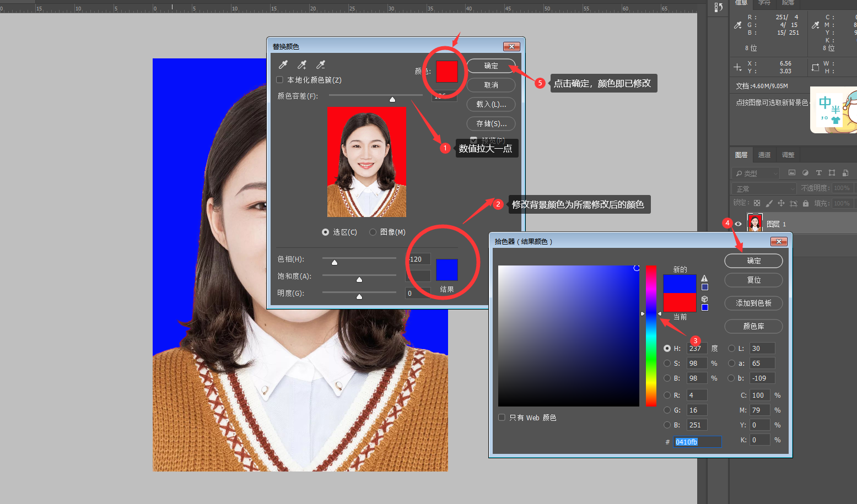
Task: Toggle visibility eye of 图层 1
Action: point(738,224)
